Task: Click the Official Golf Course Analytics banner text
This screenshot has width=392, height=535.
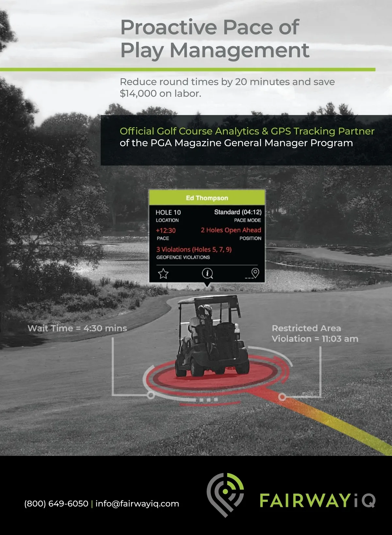Action: pyautogui.click(x=247, y=131)
